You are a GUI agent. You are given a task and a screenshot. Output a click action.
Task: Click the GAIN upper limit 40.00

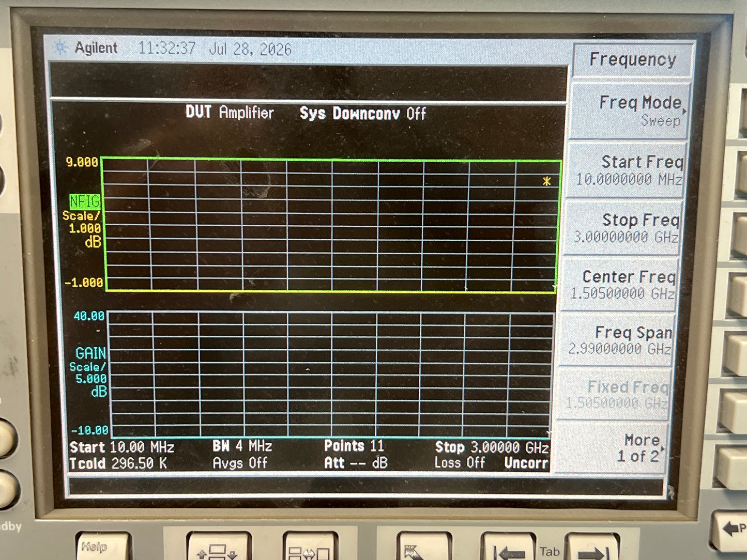tap(89, 316)
